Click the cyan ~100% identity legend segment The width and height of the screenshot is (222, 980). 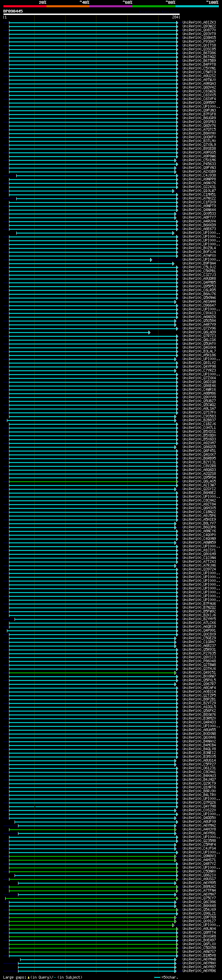pyautogui.click(x=197, y=6)
